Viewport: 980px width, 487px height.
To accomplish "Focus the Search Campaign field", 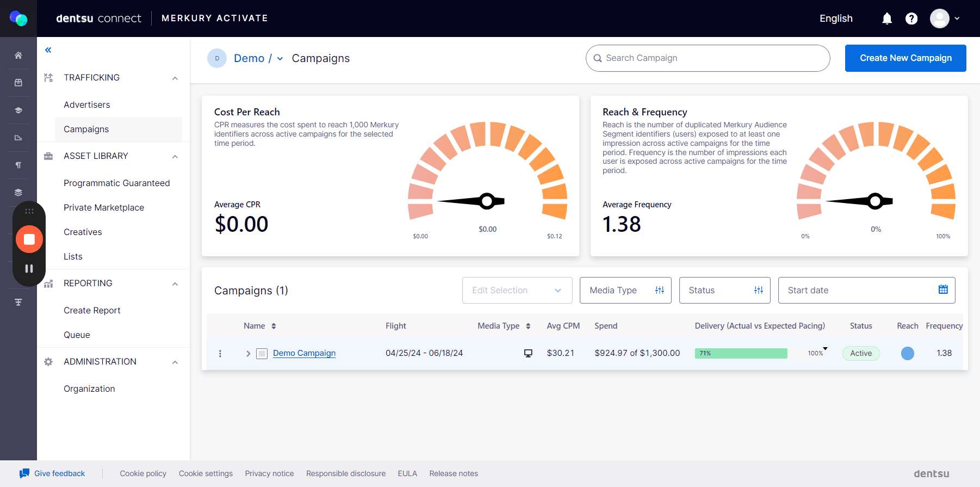I will pyautogui.click(x=708, y=58).
